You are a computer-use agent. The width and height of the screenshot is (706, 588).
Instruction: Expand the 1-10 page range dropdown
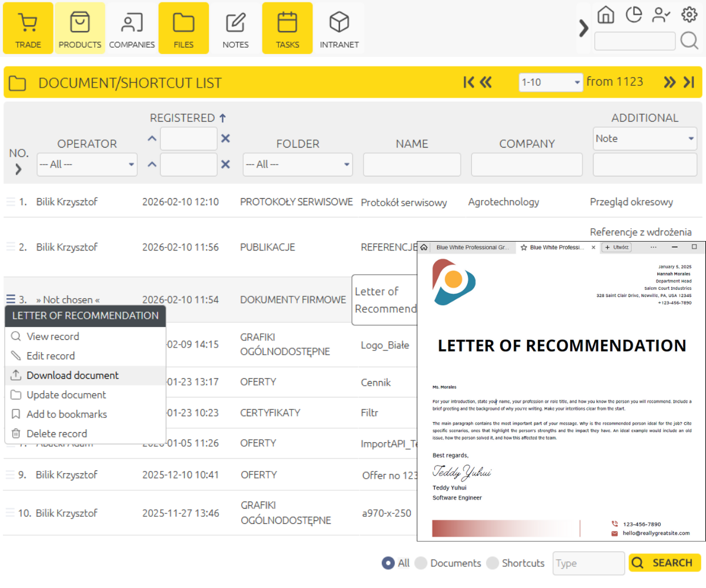(551, 82)
